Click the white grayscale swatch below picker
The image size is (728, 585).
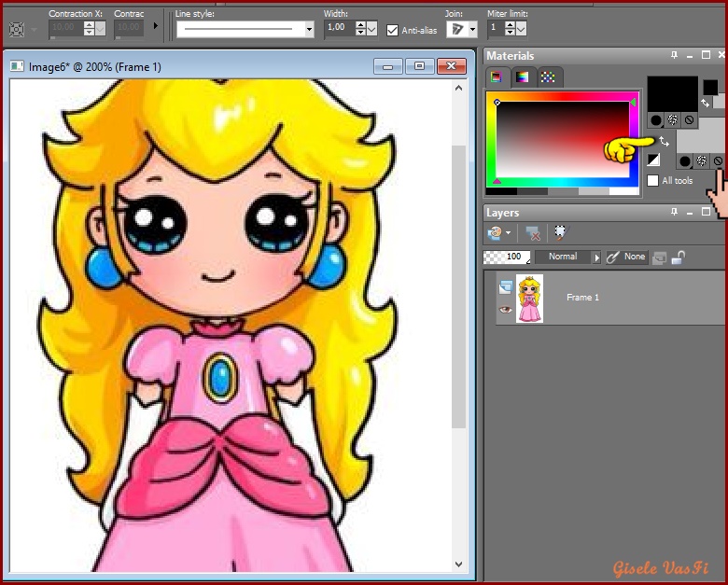click(x=624, y=191)
